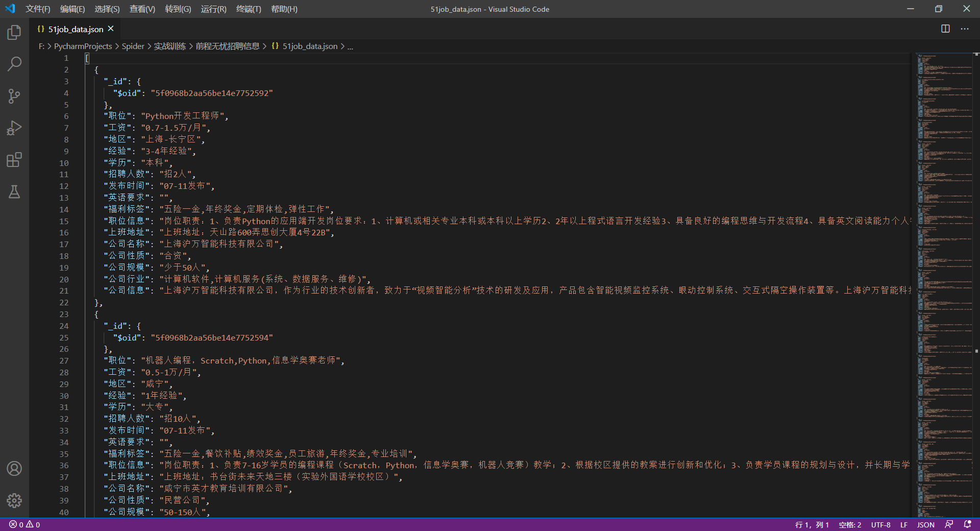Screen dimensions: 980x531
Task: Click the feedback icon in status bar
Action: (x=949, y=524)
